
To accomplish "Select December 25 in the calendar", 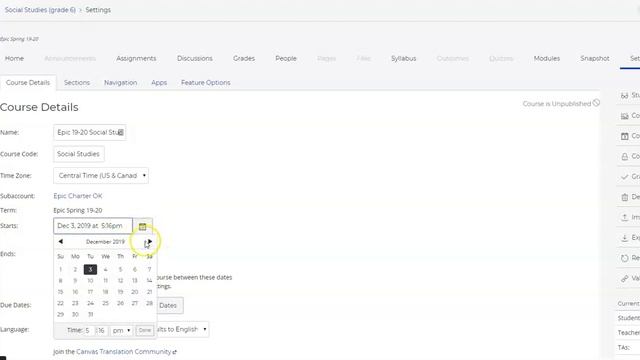I will (x=105, y=303).
